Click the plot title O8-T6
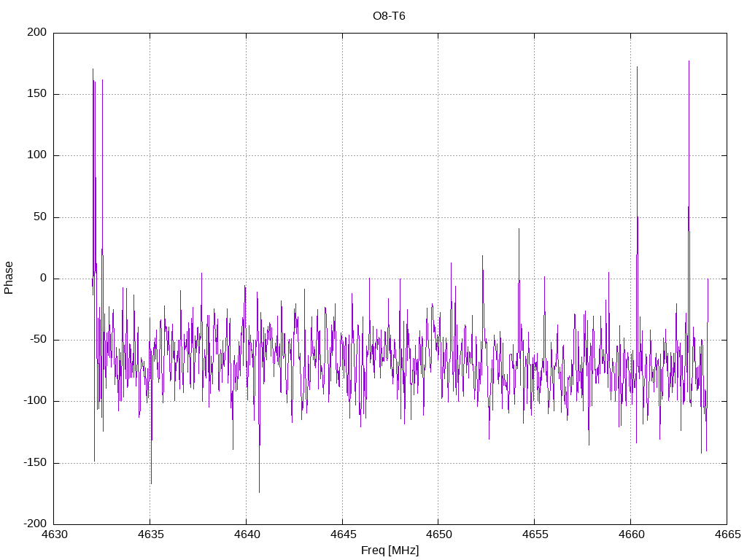Viewport: 747px width, 560px height. click(389, 16)
